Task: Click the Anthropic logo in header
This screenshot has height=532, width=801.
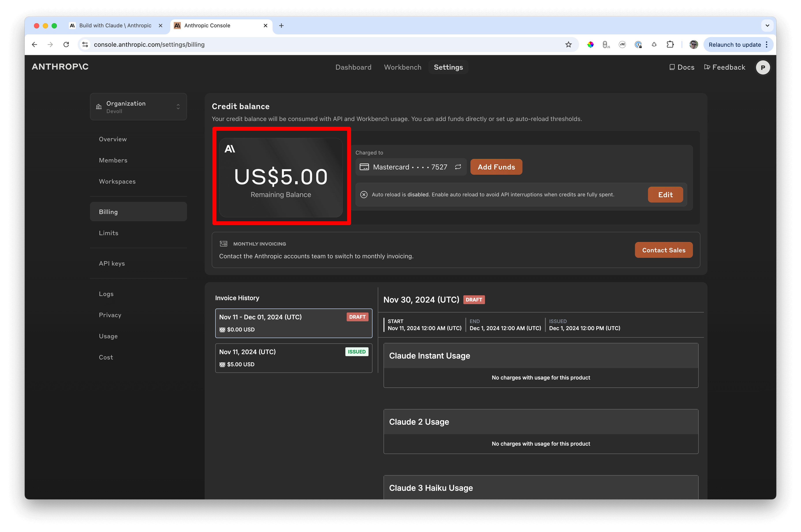Action: [60, 67]
